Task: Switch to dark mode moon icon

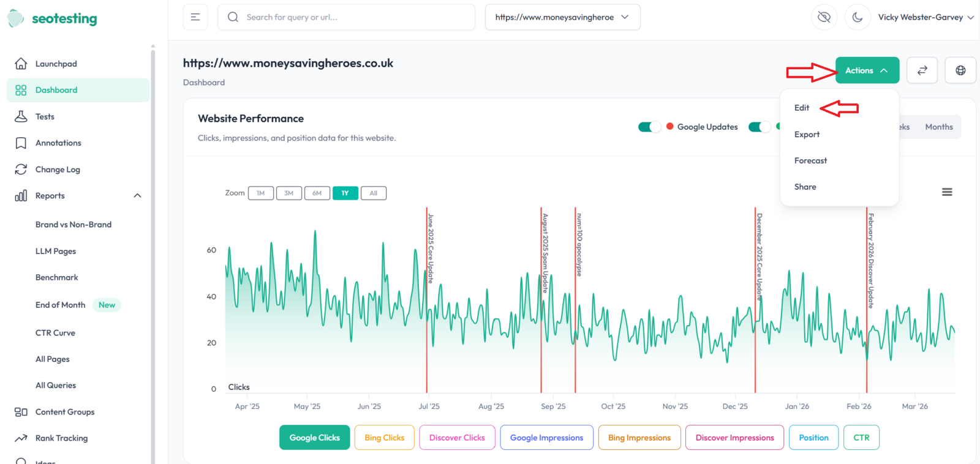Action: 858,17
